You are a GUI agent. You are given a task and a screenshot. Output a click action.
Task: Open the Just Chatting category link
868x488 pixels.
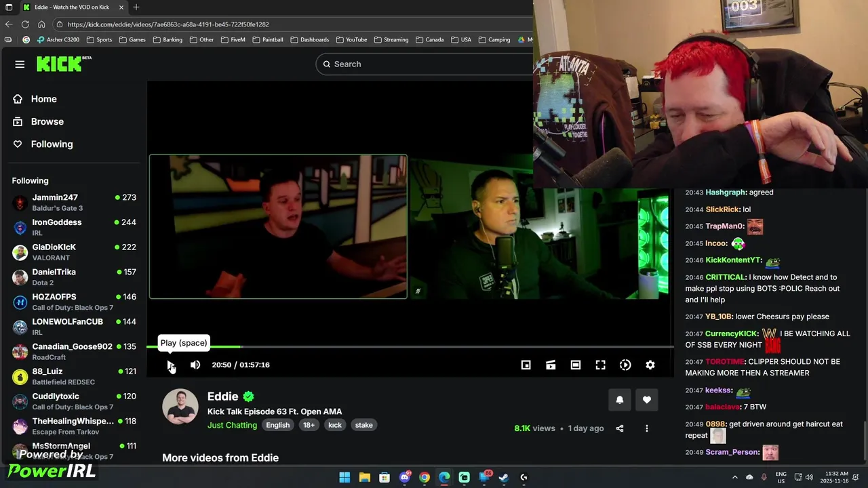click(232, 425)
